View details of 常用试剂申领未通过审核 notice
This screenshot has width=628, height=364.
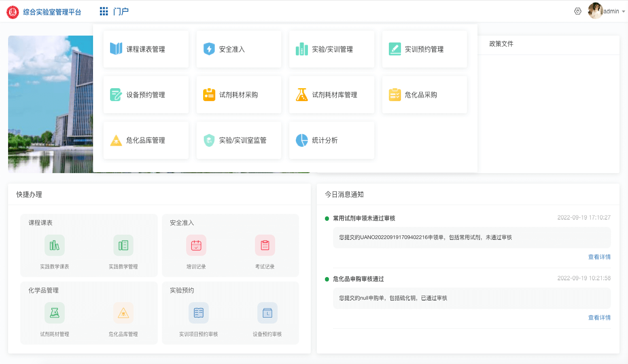click(599, 257)
